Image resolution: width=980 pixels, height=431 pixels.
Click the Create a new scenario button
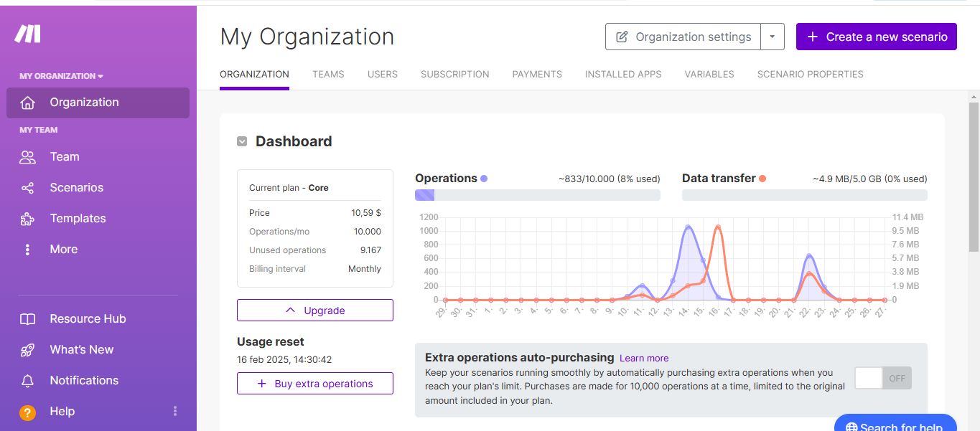(x=876, y=36)
